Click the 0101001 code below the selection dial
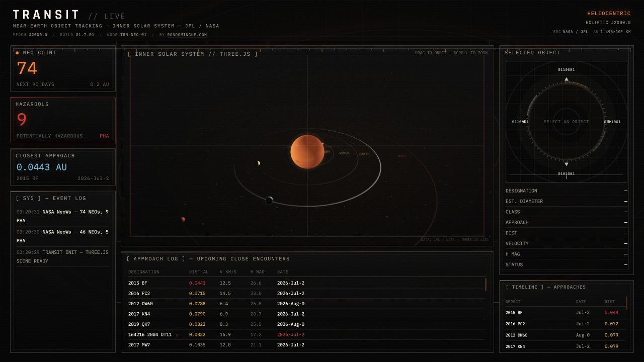Image resolution: width=644 pixels, height=362 pixels. 567,173
